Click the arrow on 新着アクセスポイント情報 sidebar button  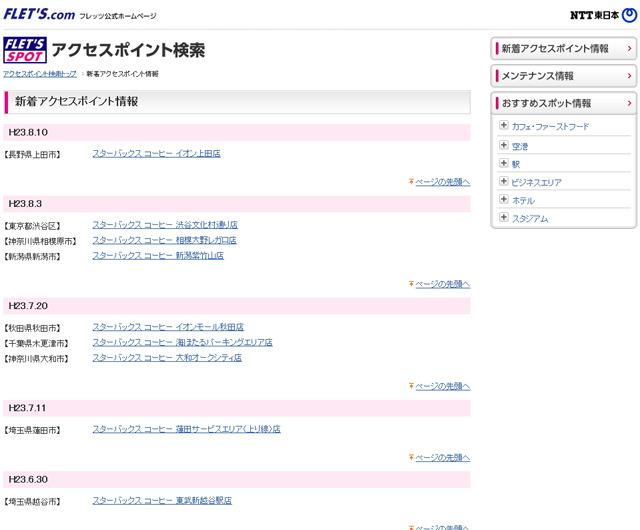pos(629,49)
